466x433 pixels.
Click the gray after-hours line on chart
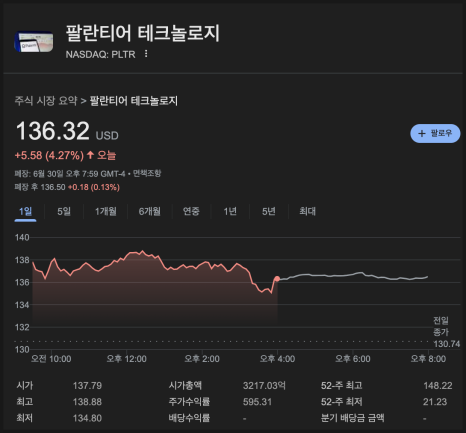click(x=353, y=276)
